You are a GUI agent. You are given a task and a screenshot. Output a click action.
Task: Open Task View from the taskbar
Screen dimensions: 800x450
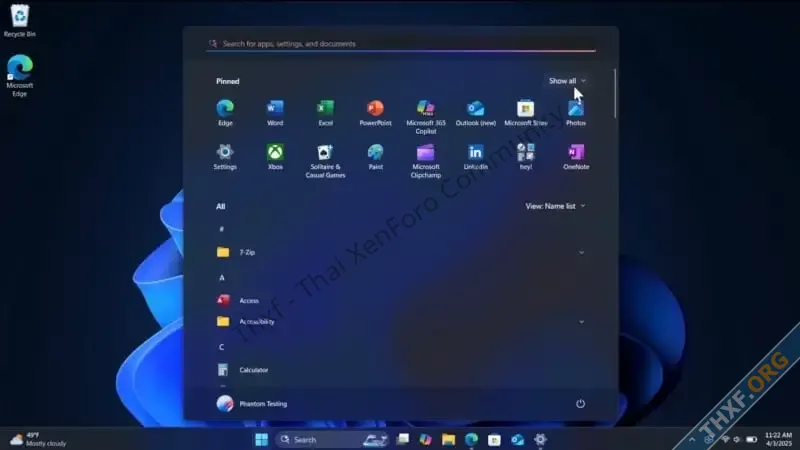tap(403, 439)
